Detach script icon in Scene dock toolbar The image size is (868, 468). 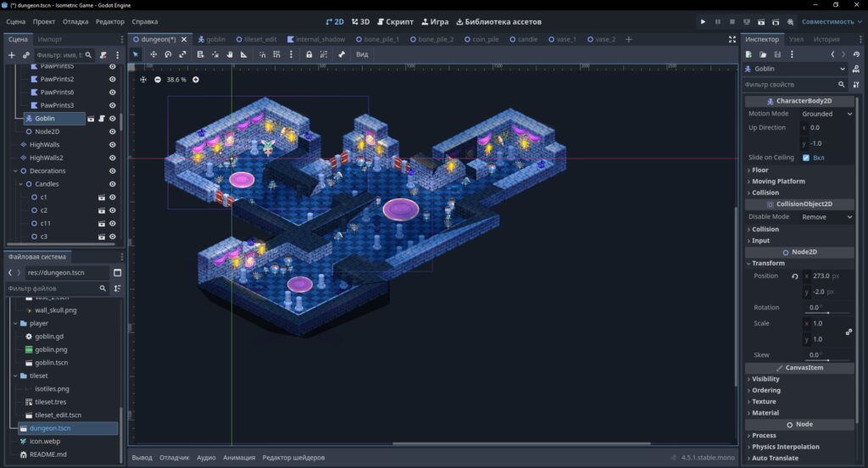(103, 55)
